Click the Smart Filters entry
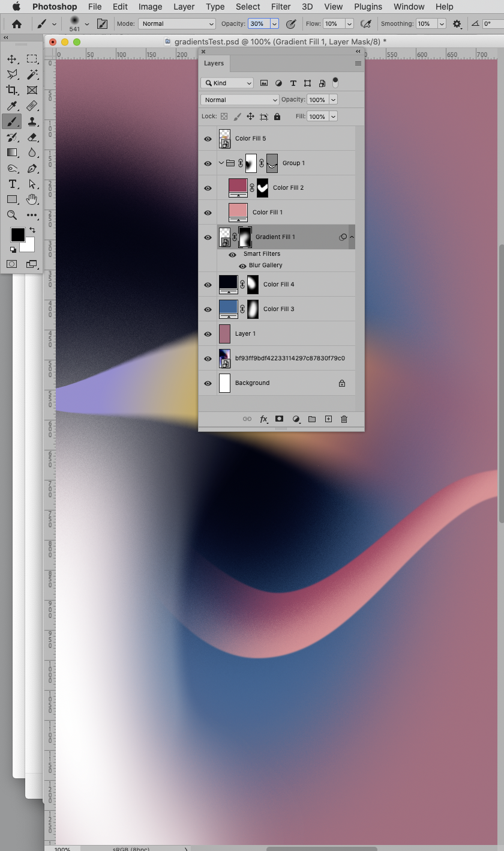Viewport: 504px width, 851px height. 262,254
